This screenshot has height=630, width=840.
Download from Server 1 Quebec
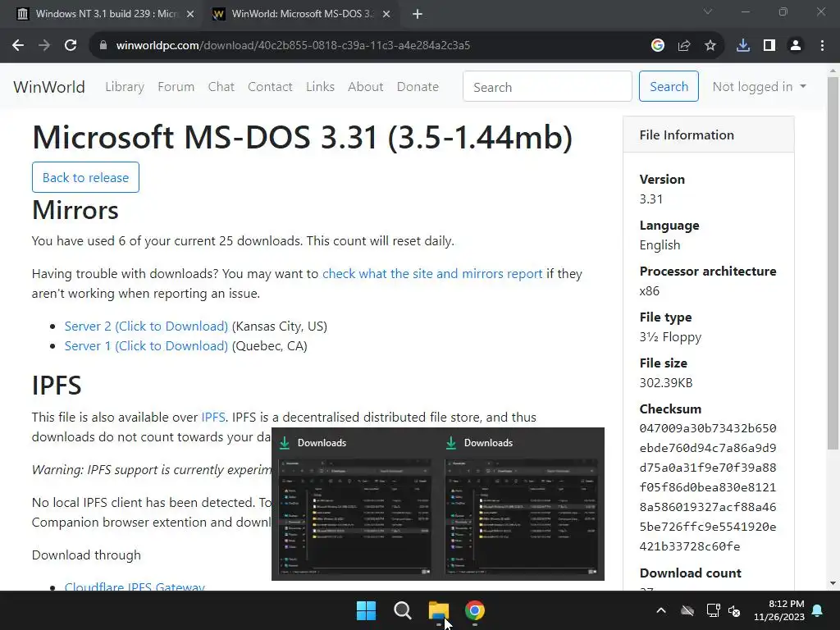click(146, 346)
